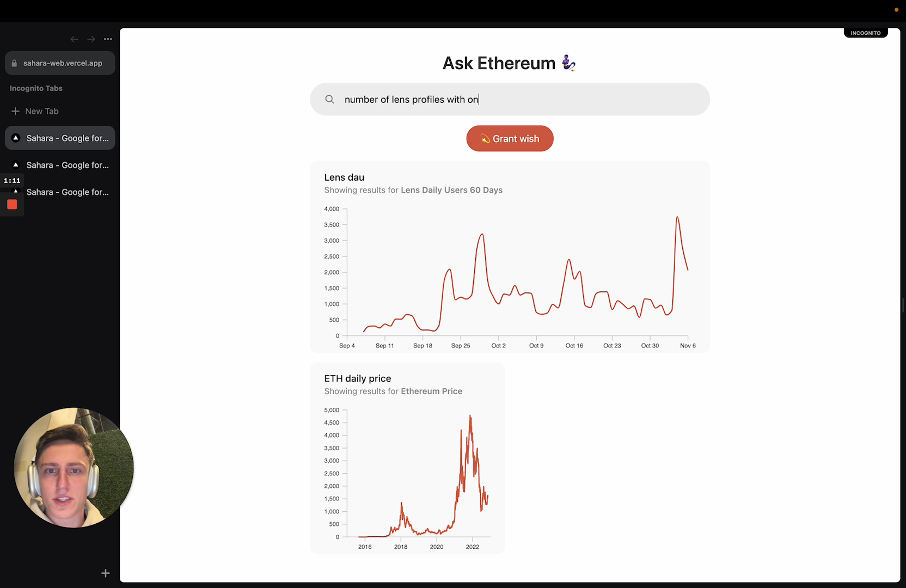906x588 pixels.
Task: Focus the Ask Ethereum search field
Action: click(x=510, y=99)
